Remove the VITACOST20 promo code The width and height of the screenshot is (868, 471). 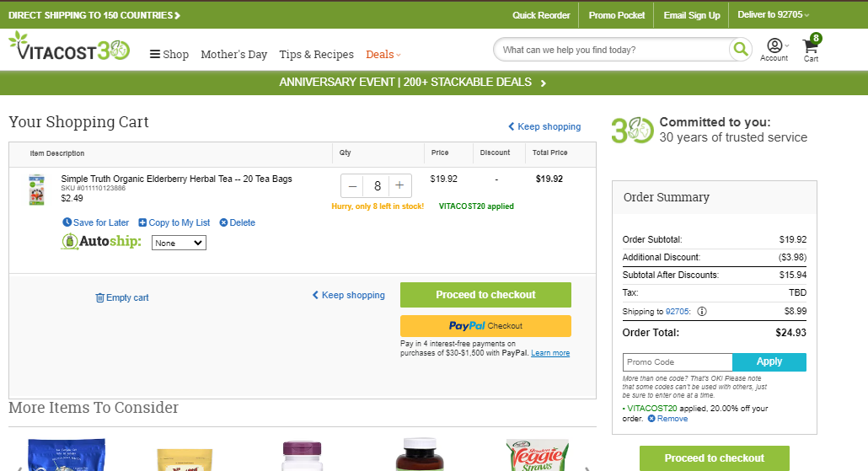(x=667, y=419)
